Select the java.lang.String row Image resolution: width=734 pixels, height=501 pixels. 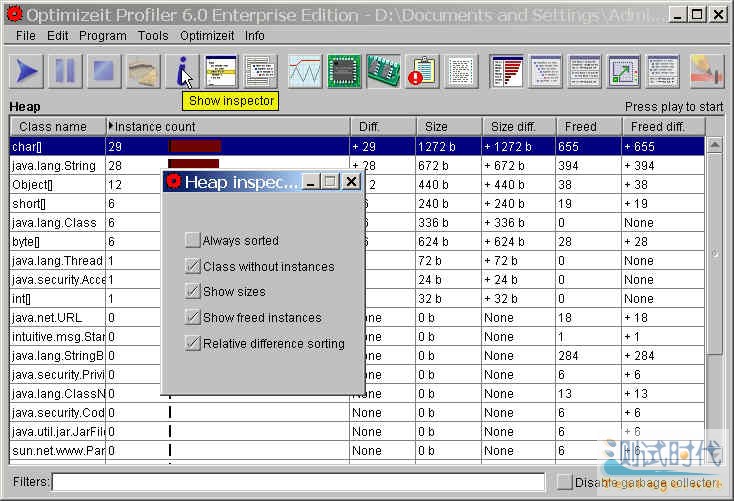tap(357, 165)
